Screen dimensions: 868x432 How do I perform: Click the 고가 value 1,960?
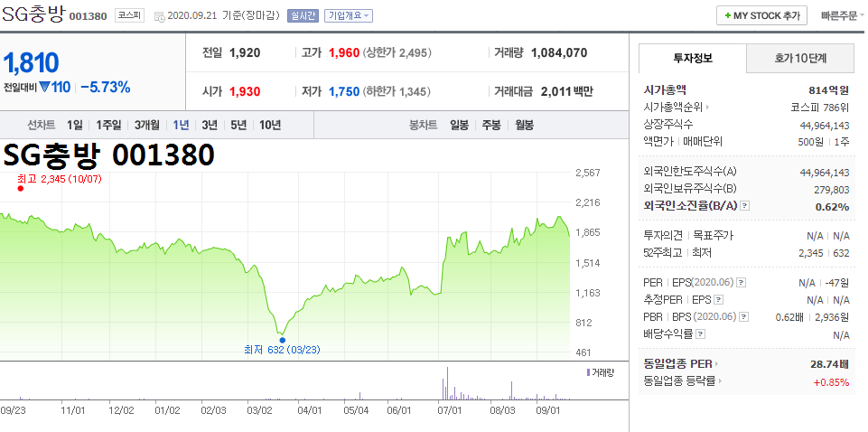(x=344, y=53)
